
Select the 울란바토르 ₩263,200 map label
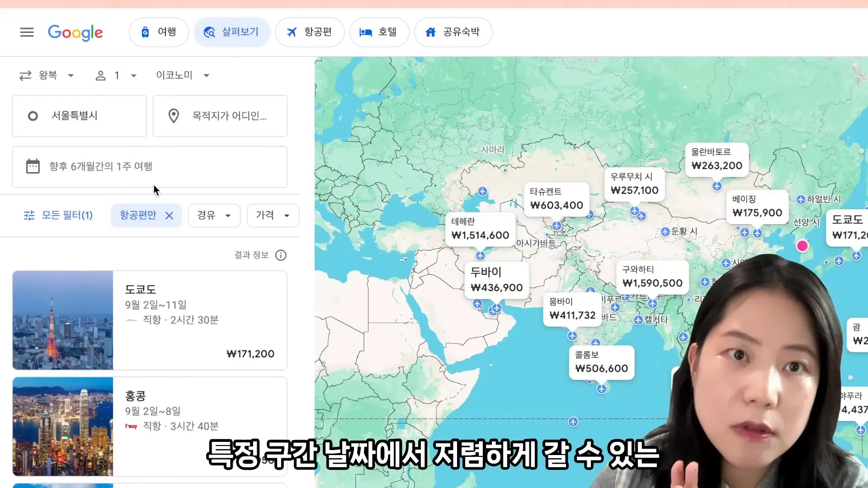pos(717,160)
